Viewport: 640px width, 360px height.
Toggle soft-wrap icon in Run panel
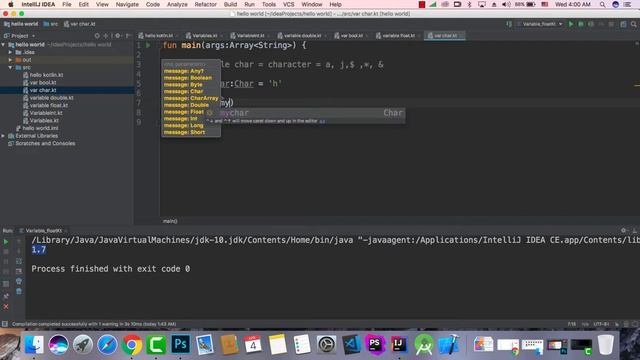(x=19, y=261)
